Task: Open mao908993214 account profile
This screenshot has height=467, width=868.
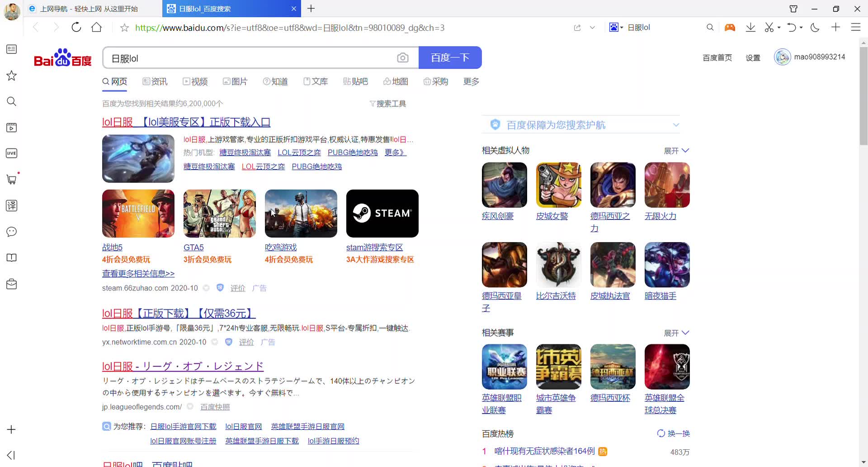Action: click(810, 57)
